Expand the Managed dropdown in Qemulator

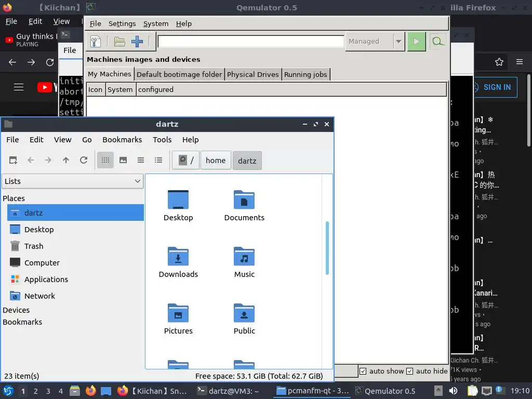399,42
